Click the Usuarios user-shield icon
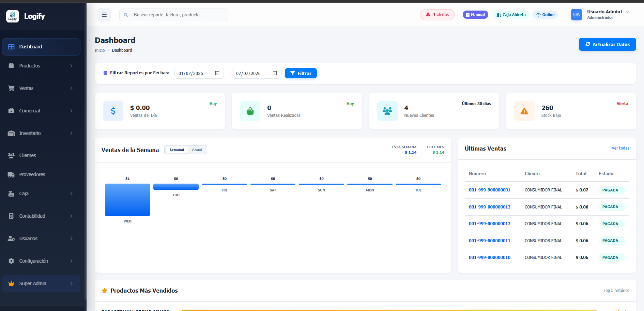The width and height of the screenshot is (644, 311). click(11, 238)
